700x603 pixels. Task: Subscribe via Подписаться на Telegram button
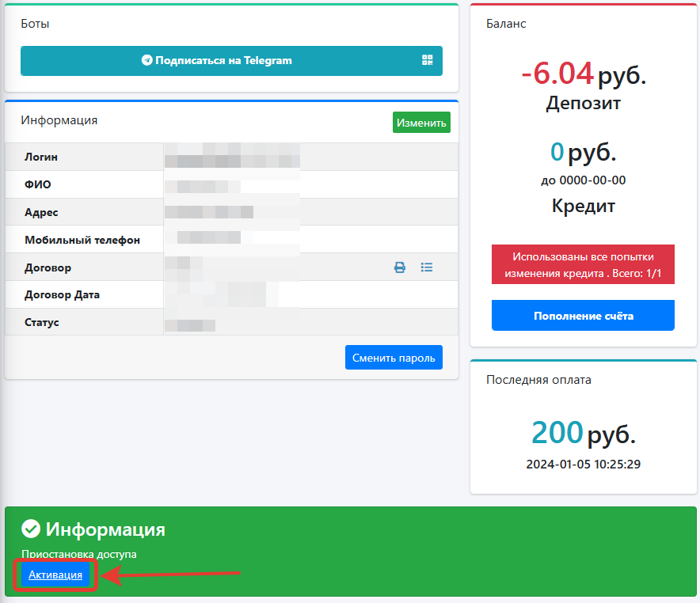[231, 61]
